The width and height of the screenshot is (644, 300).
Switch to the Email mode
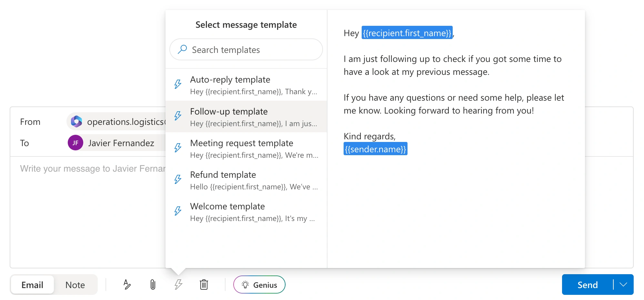point(32,285)
